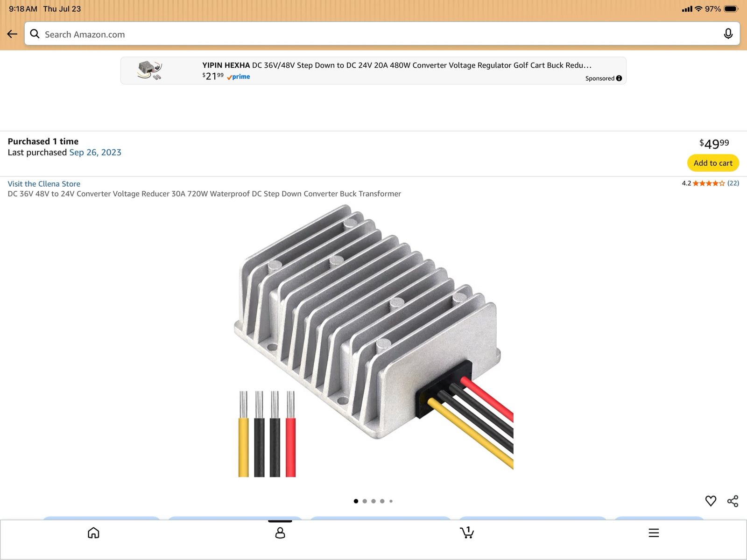View the 22 customer ratings
Screen dimensions: 747x560
[733, 183]
